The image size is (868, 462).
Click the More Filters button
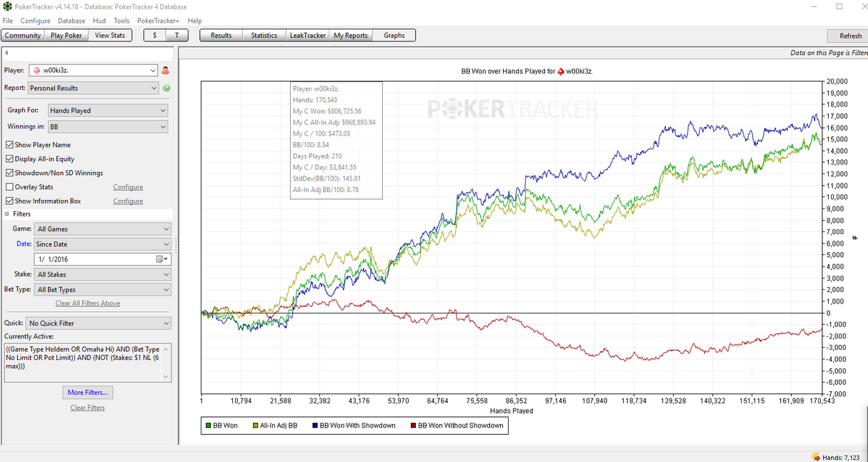(x=88, y=393)
